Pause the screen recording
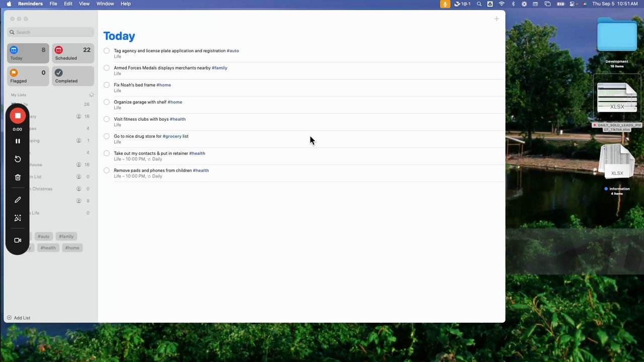The image size is (644, 362). pyautogui.click(x=18, y=141)
